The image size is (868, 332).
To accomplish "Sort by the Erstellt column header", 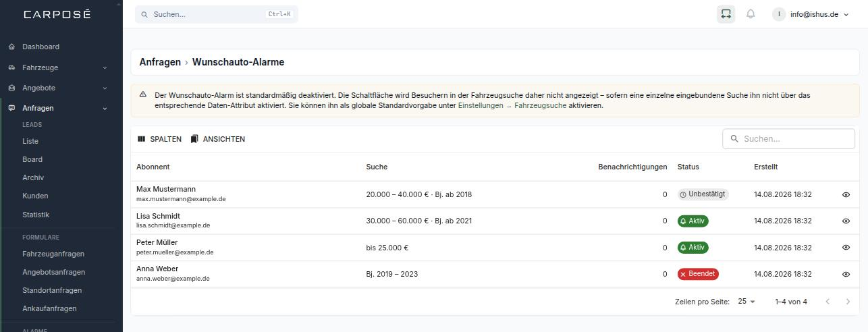I will pos(766,167).
